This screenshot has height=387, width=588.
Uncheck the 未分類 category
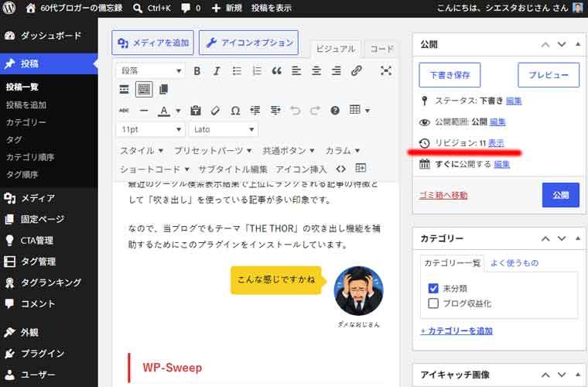[x=433, y=288]
